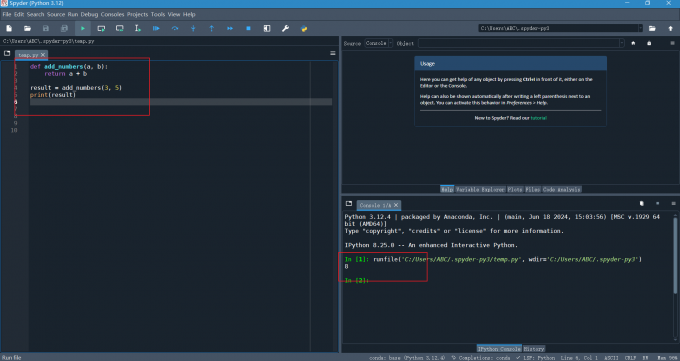Open the Edit menu
680x361 pixels.
[x=19, y=14]
